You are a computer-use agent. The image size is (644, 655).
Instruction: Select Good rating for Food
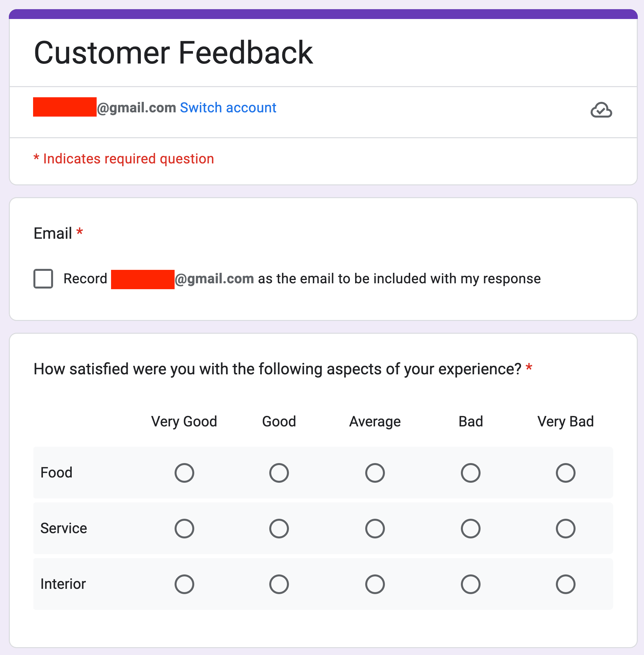[279, 473]
